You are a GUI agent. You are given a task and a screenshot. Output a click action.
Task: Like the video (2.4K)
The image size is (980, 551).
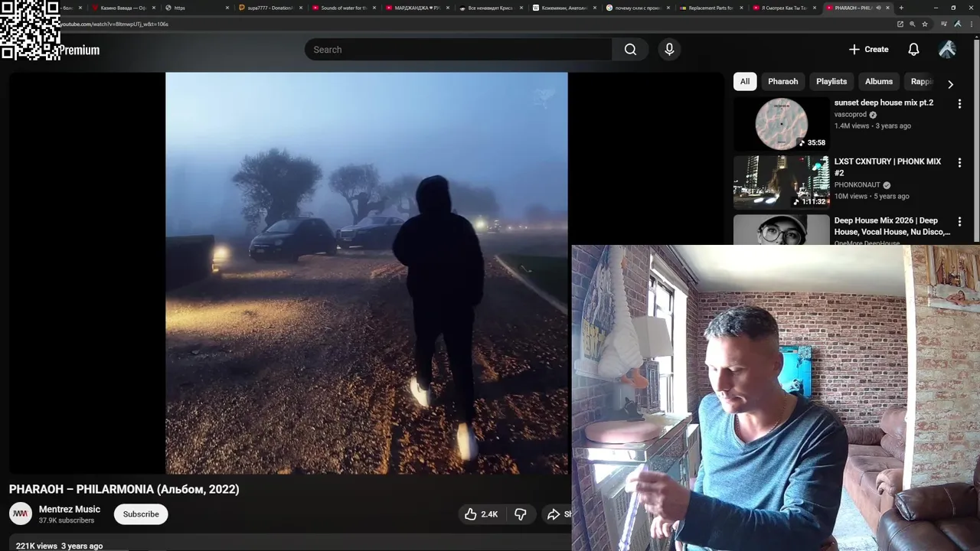click(x=481, y=514)
